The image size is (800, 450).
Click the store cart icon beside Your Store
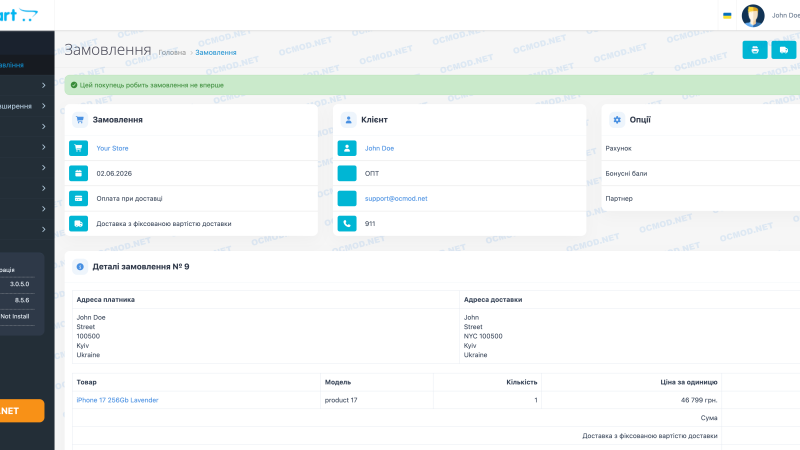click(78, 148)
